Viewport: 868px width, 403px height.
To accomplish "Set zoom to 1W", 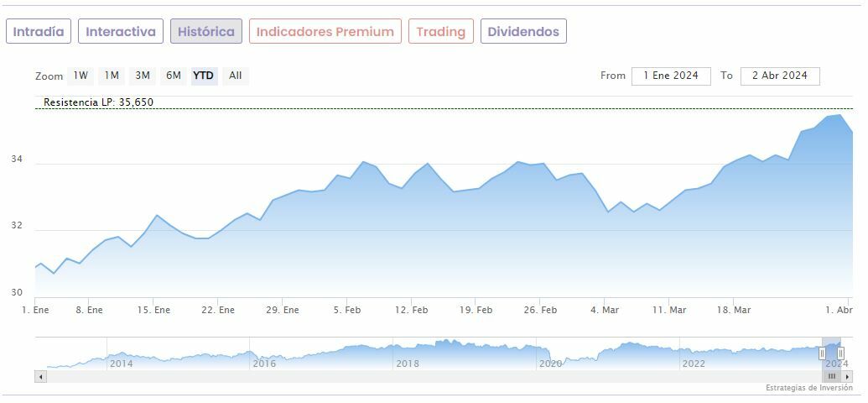I will click(81, 76).
